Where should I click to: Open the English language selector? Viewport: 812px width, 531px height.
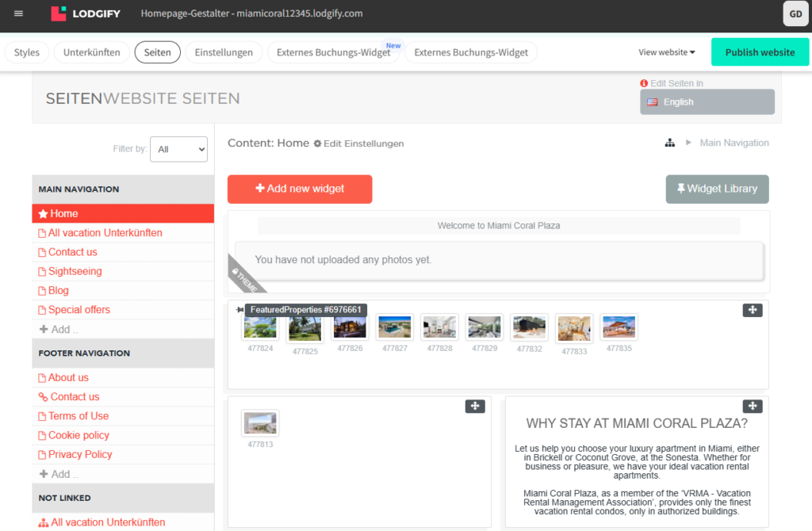(x=707, y=102)
